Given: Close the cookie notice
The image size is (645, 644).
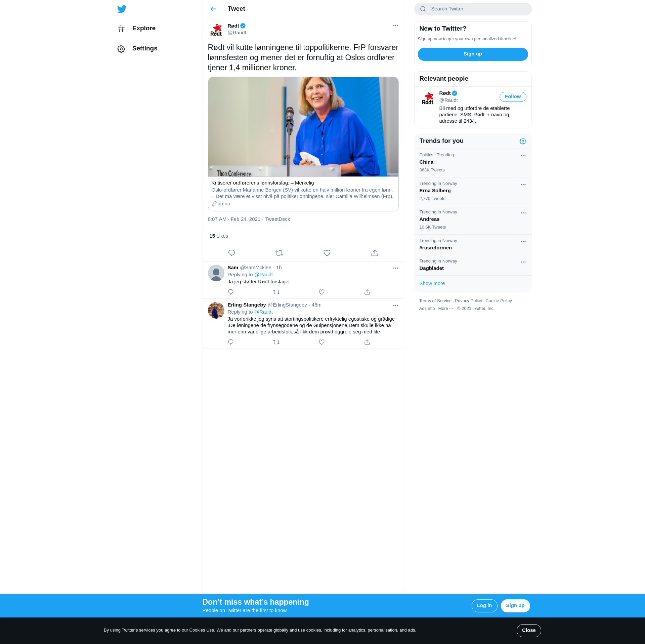Looking at the screenshot, I should pos(529,631).
